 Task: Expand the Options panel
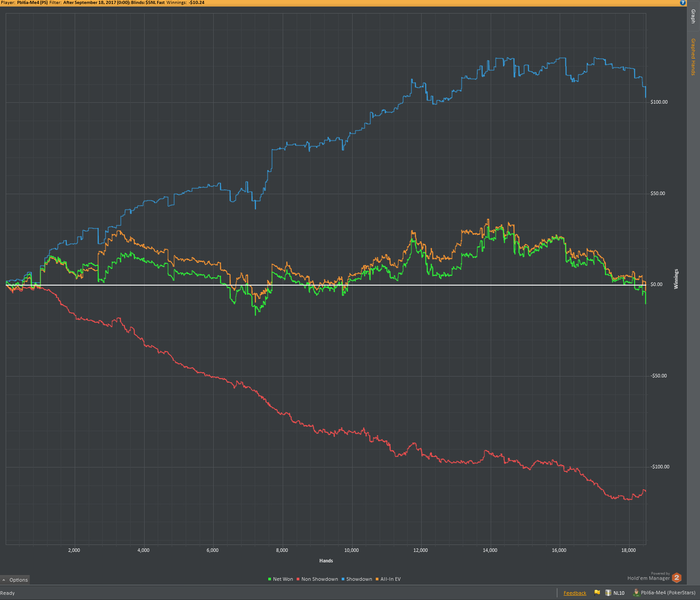pyautogui.click(x=15, y=579)
